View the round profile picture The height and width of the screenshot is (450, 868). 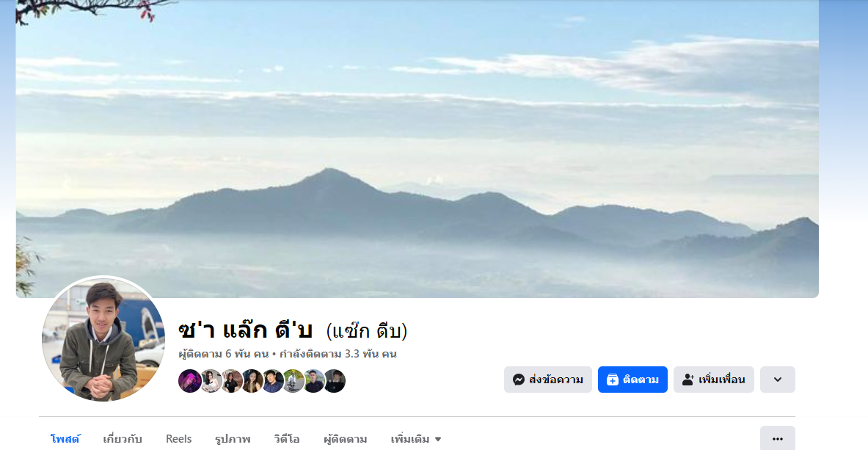tap(103, 338)
